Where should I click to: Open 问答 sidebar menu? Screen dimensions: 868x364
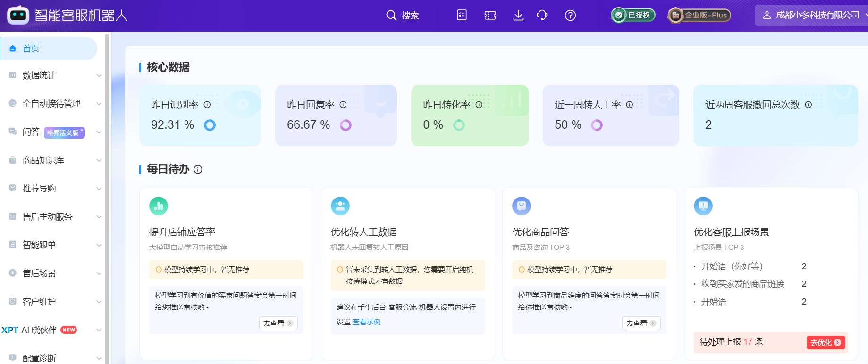(52, 132)
